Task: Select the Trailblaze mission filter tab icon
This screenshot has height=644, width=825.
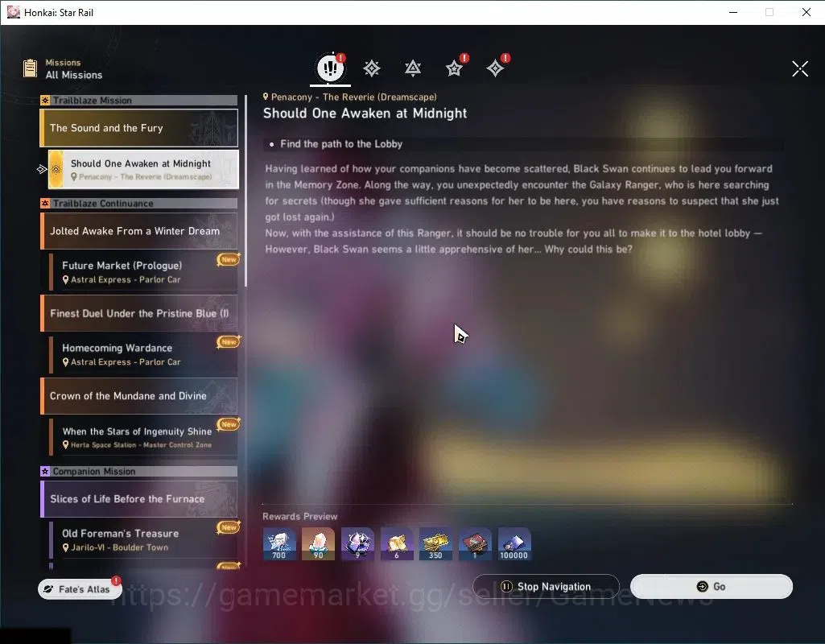Action: (372, 68)
